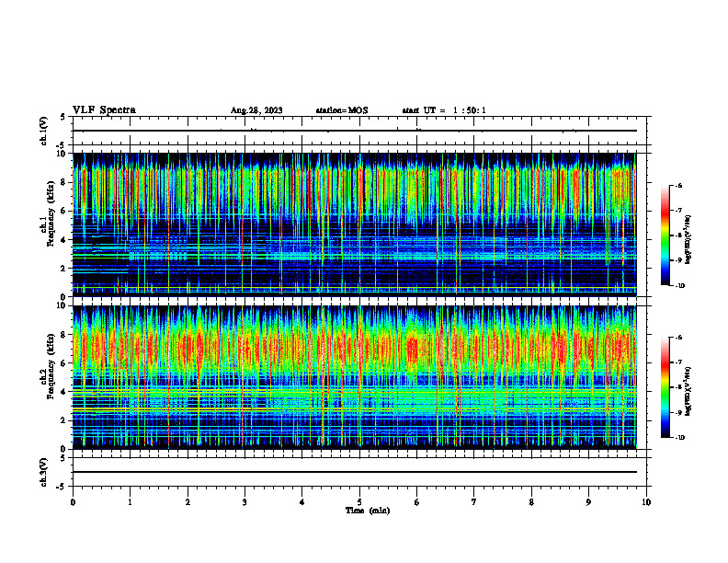Click the ch.2 spectrogram color scale bar
728x563 pixels.
tap(665, 387)
